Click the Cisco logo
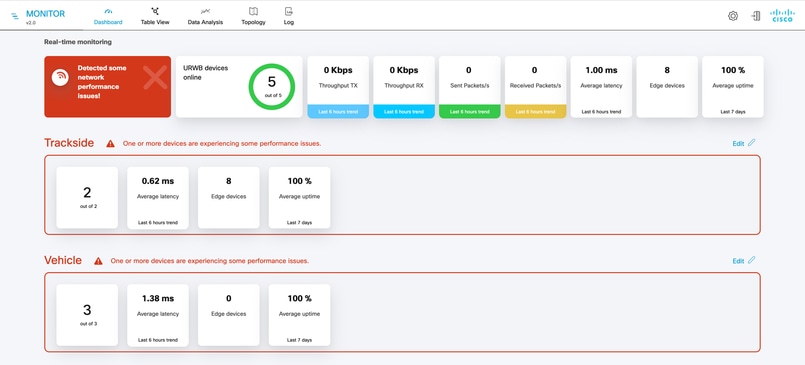805x365 pixels. 782,15
